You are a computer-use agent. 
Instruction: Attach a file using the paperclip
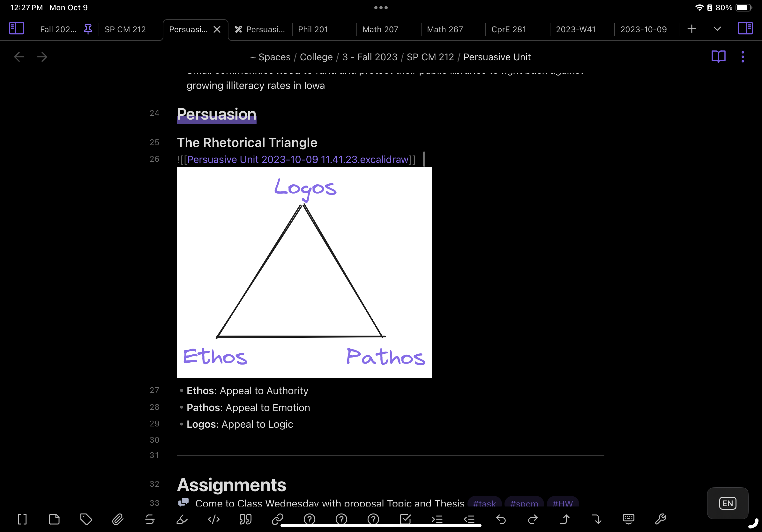click(x=118, y=519)
